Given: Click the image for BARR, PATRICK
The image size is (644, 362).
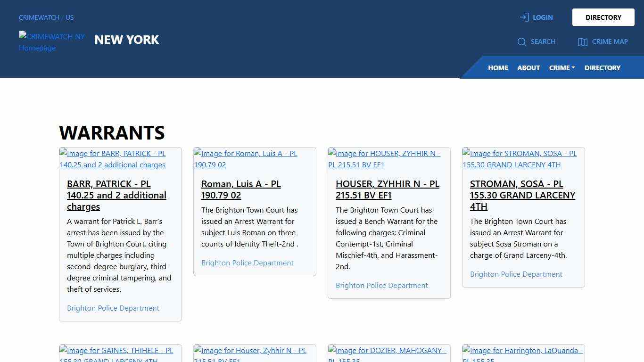Looking at the screenshot, I should pyautogui.click(x=113, y=159).
